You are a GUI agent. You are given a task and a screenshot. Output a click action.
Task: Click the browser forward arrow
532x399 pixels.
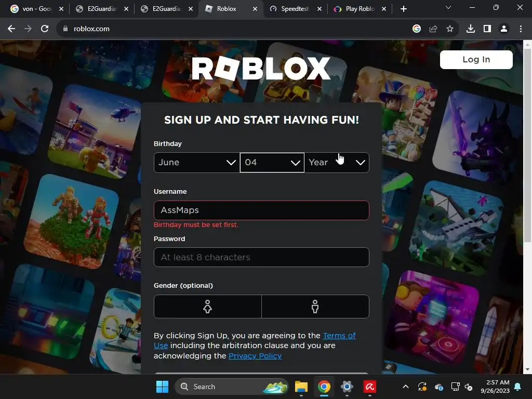pyautogui.click(x=28, y=29)
